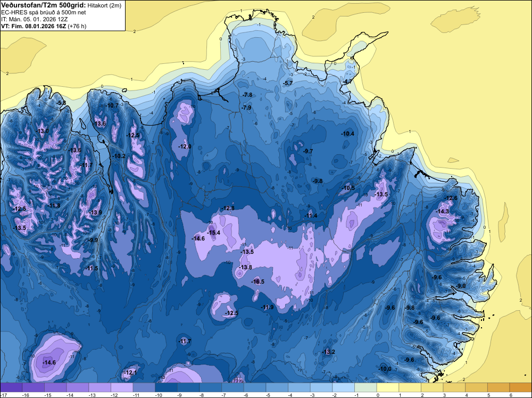The image size is (532, 398).
Task: Click the legend swatch between -12 and -11
Action: (x=122, y=387)
